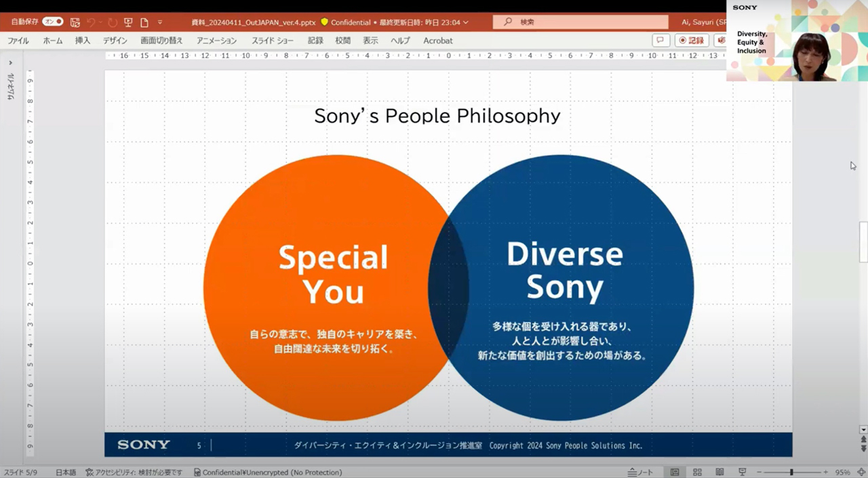868x478 pixels.
Task: Click the zoom slider handle
Action: [791, 472]
